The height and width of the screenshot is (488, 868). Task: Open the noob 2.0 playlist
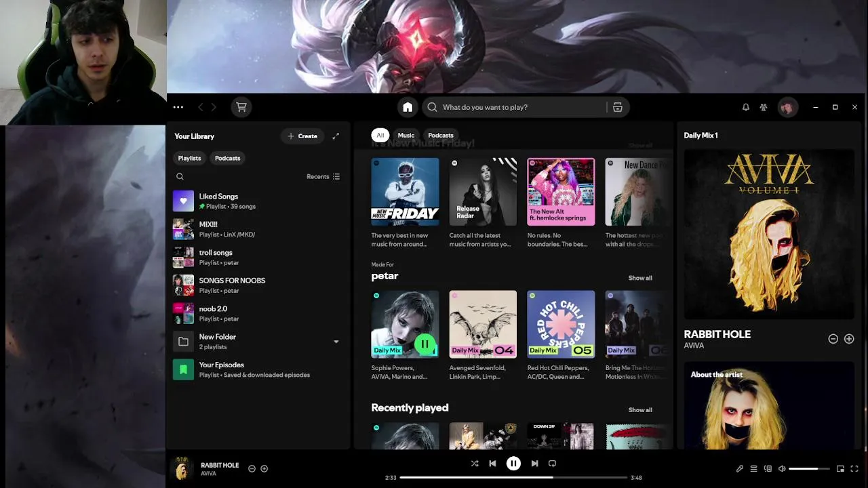[258, 314]
